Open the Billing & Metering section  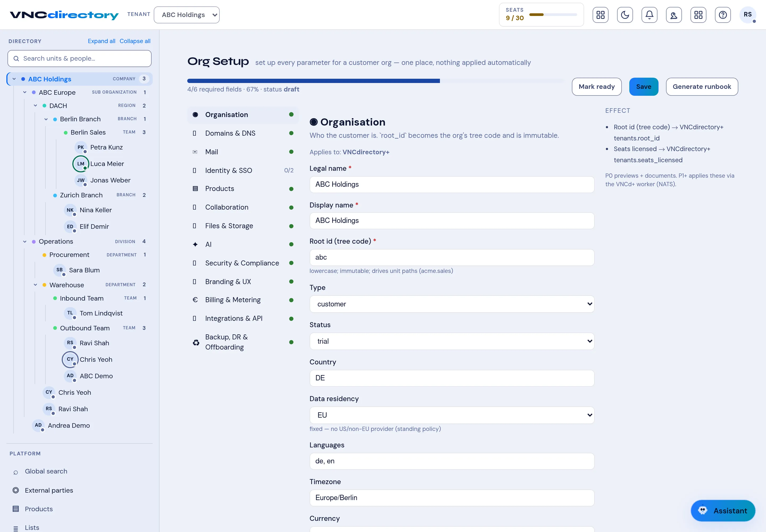(x=243, y=300)
